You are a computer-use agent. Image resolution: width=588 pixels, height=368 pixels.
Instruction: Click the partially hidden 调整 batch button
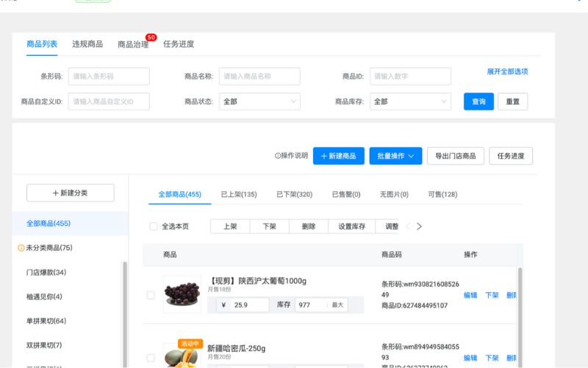point(388,227)
